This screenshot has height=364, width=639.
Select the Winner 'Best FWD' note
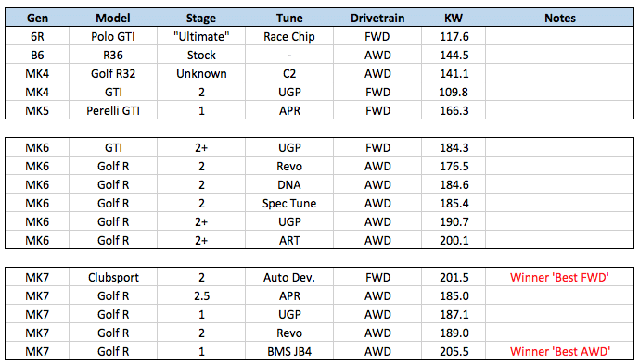point(559,277)
